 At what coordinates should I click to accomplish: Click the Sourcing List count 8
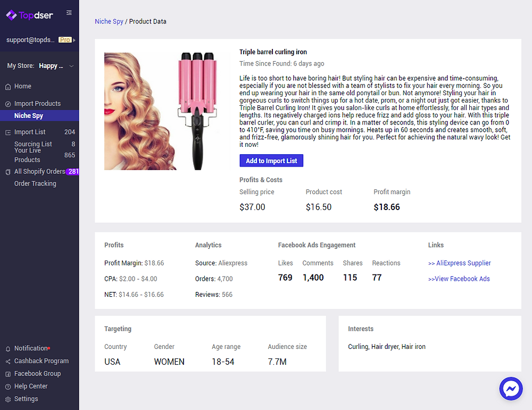click(73, 144)
